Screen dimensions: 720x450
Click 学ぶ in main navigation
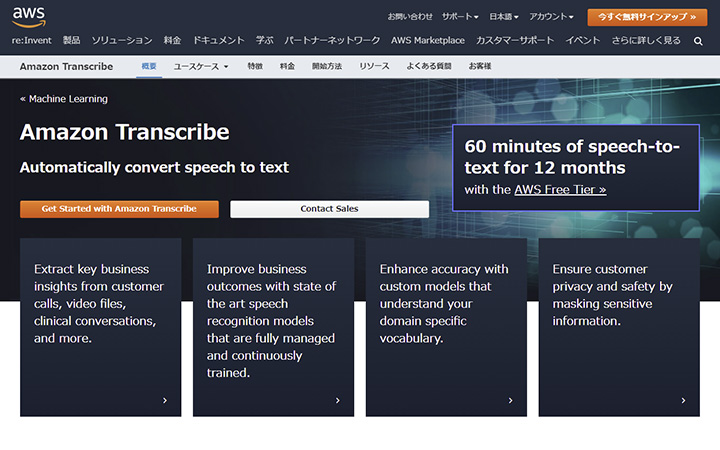pyautogui.click(x=264, y=40)
